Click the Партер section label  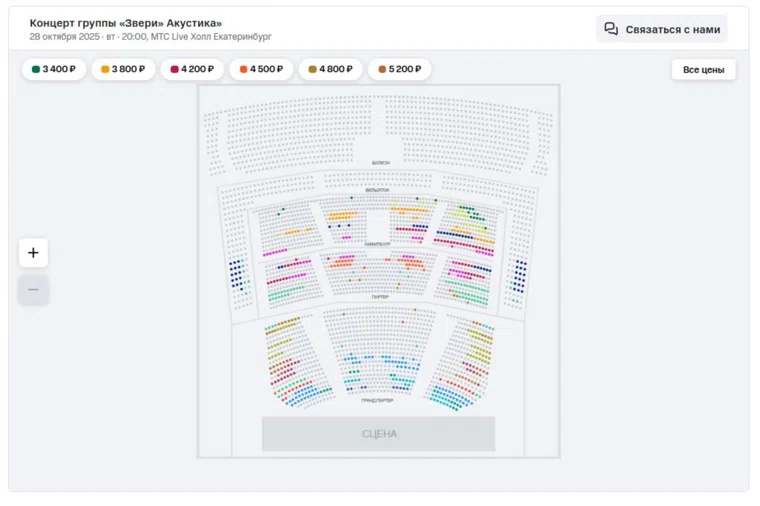coord(379,297)
